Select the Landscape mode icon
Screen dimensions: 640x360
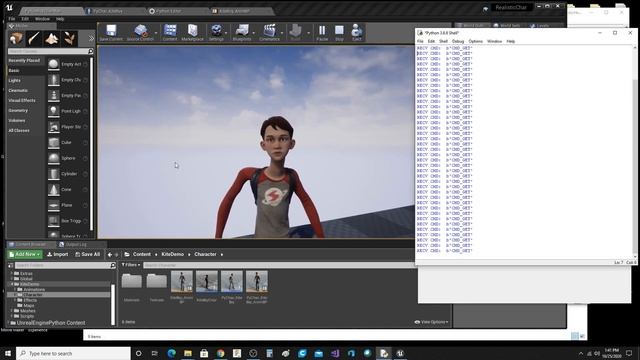(x=52, y=38)
